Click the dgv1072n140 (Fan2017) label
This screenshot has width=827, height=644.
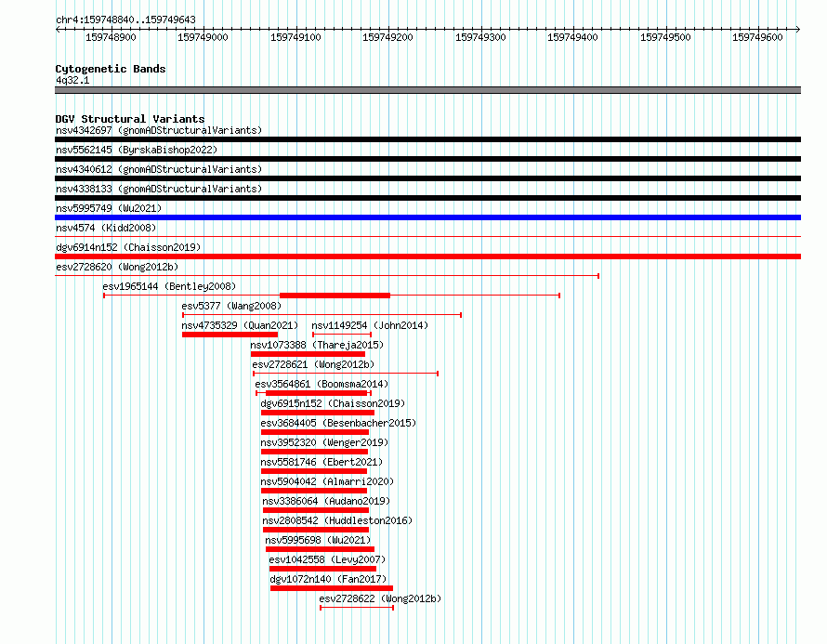328,579
